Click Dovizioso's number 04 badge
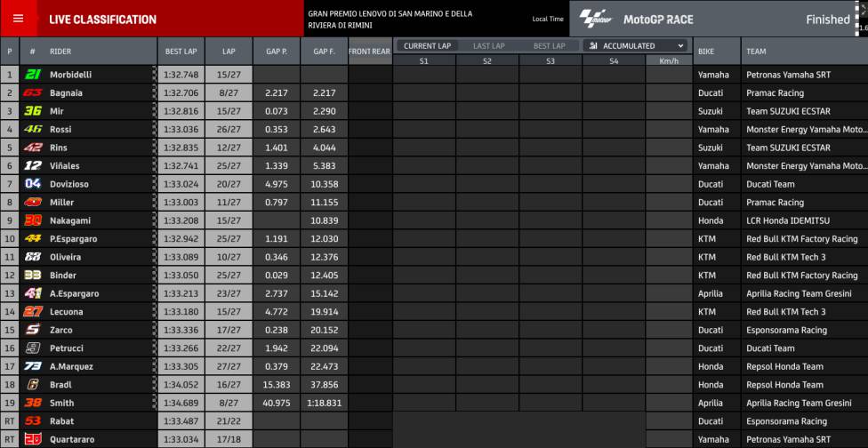868x448 pixels. (x=33, y=184)
